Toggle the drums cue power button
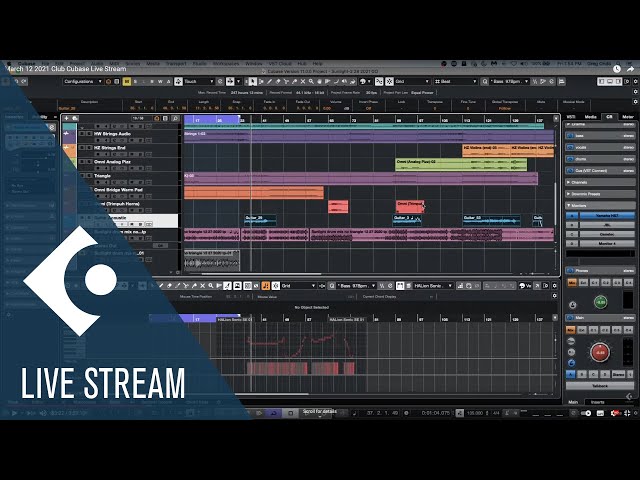 [x=570, y=159]
